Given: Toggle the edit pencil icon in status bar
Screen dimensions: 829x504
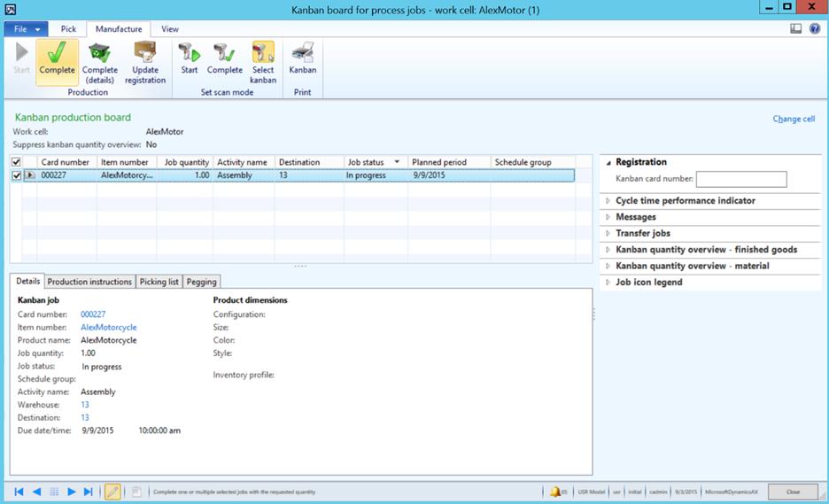Looking at the screenshot, I should pos(112,492).
